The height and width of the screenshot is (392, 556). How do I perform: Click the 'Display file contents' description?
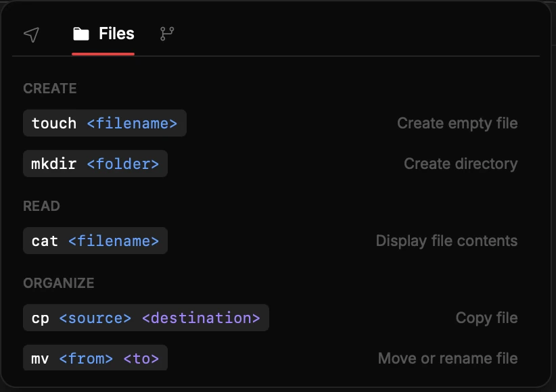(446, 241)
